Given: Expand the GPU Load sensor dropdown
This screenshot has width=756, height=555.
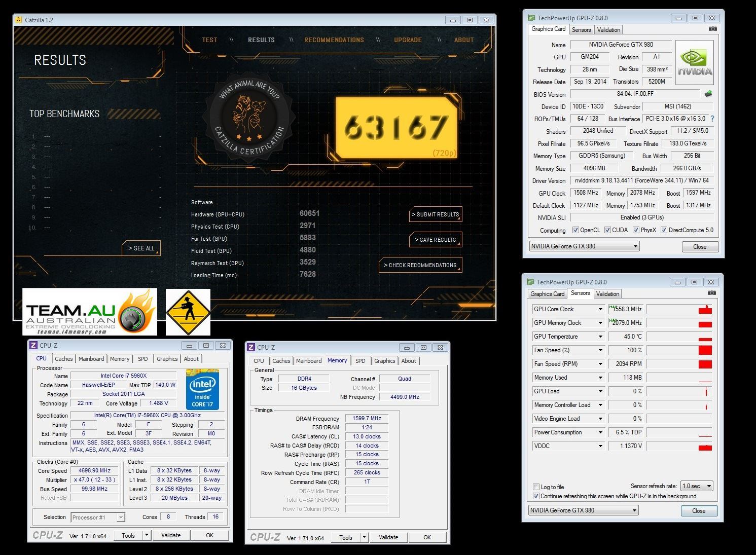Looking at the screenshot, I should click(x=600, y=391).
